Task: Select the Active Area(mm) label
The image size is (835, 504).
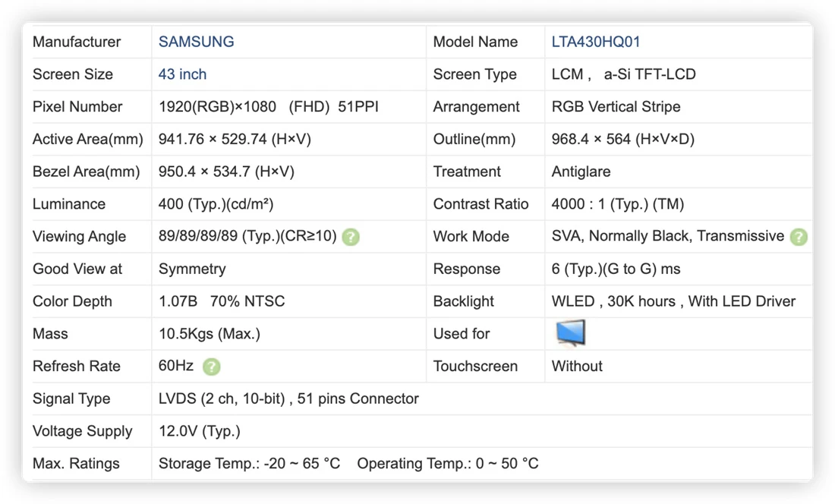Action: [x=88, y=140]
